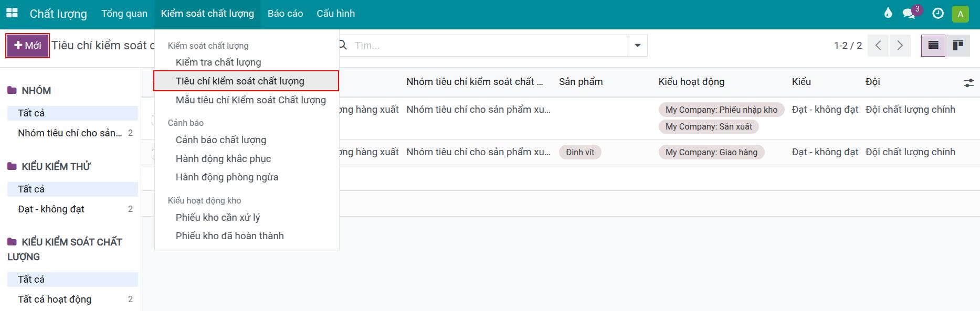Switch to kanban view icon
The image size is (980, 311).
(958, 46)
